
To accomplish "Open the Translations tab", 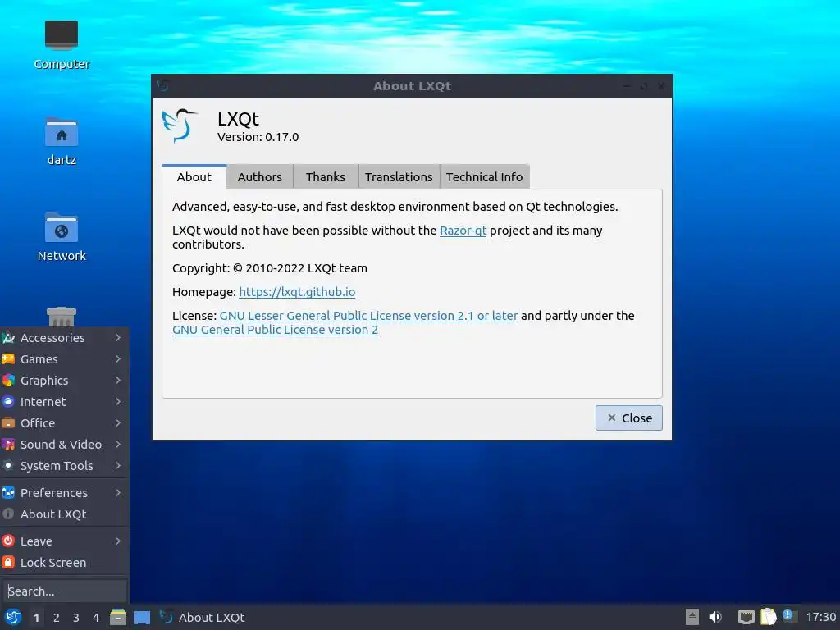I will [399, 177].
